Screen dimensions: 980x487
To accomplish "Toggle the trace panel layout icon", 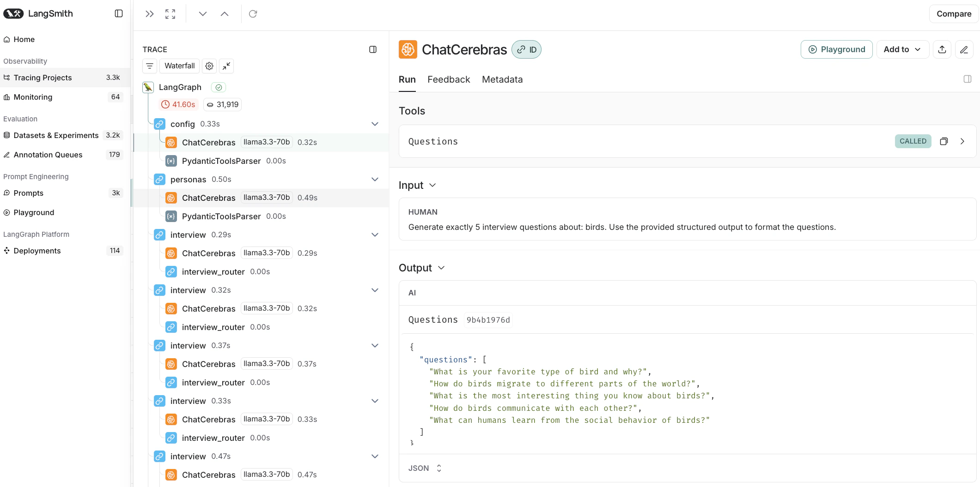I will pos(373,49).
